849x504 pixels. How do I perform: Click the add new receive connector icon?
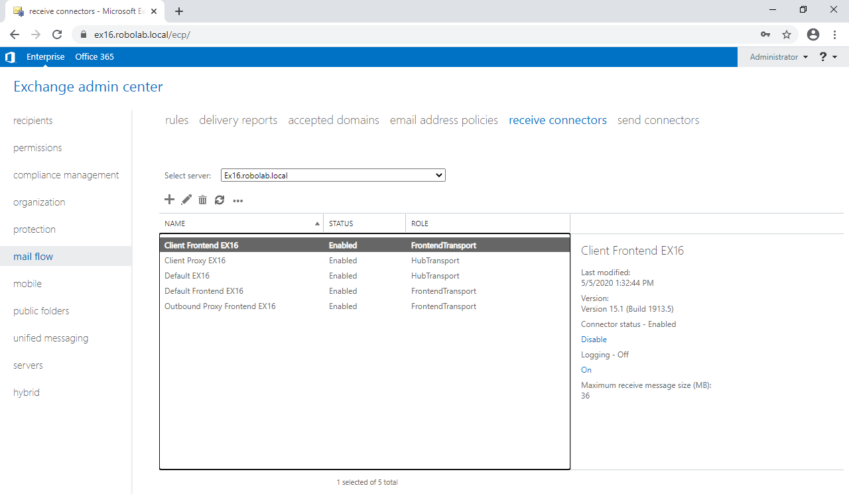[x=169, y=200]
